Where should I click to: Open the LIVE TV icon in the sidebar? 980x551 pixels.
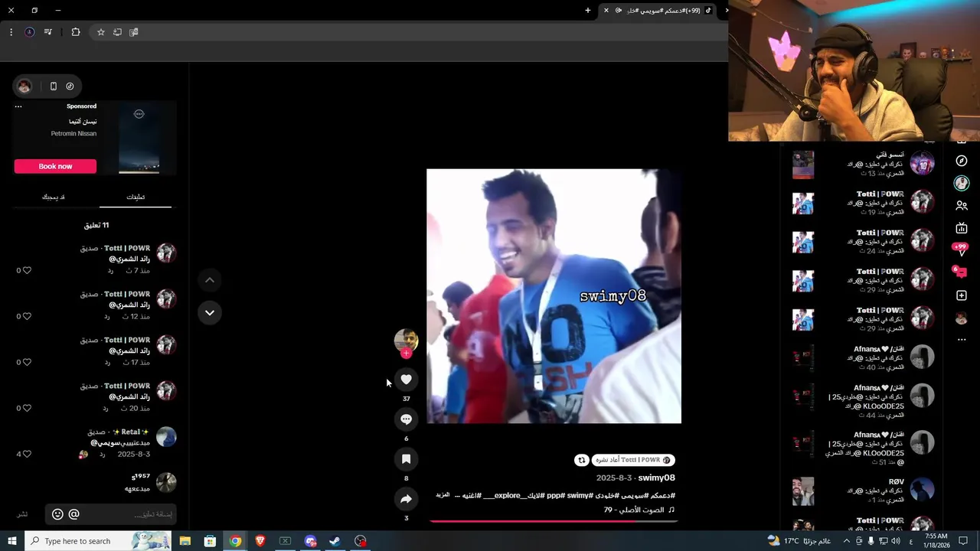[x=962, y=228]
